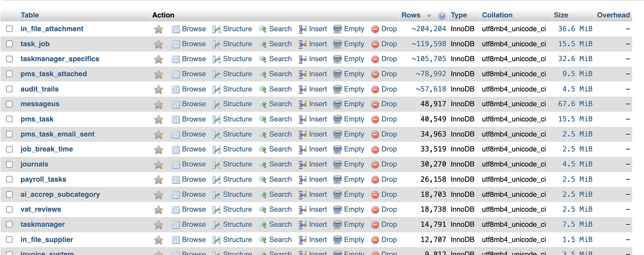Check the box for in_file_attachment table
Viewport: 644px width, 255px height.
coord(9,29)
